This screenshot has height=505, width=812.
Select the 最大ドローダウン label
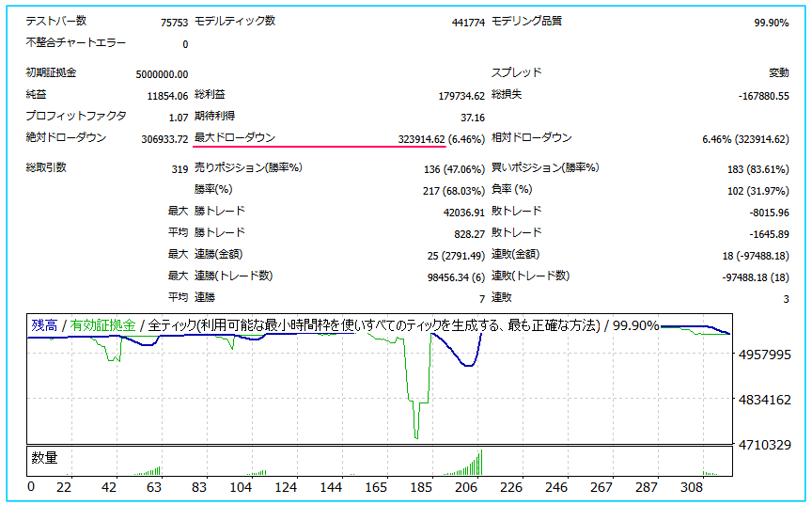coord(235,138)
